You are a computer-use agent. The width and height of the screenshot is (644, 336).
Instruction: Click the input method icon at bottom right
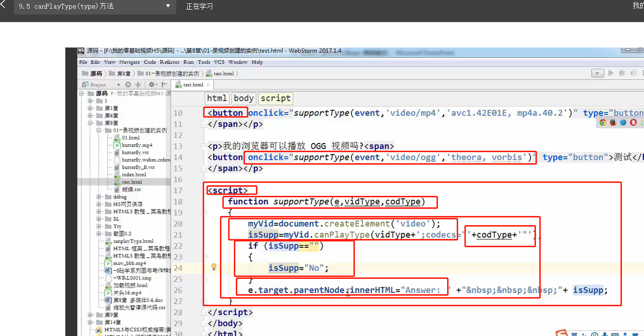[562, 333]
